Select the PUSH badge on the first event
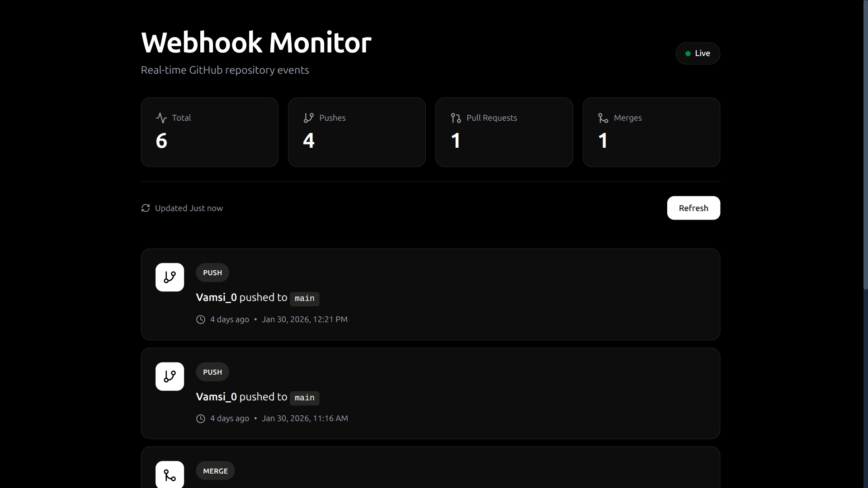 pyautogui.click(x=212, y=272)
